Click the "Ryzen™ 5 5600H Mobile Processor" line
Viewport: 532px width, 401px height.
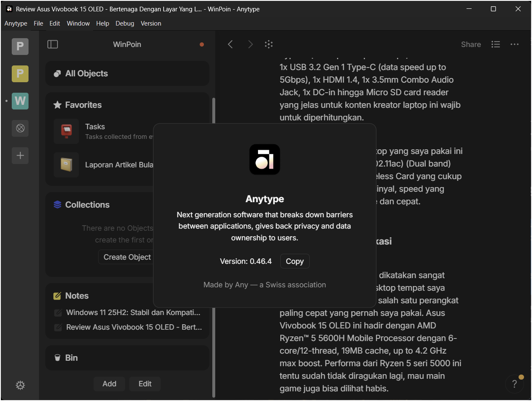tap(368, 338)
